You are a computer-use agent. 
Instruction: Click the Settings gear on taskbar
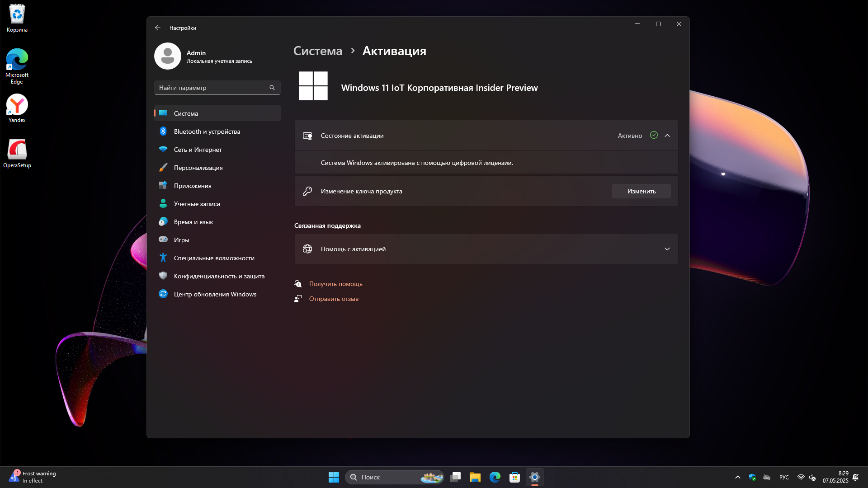click(x=535, y=477)
